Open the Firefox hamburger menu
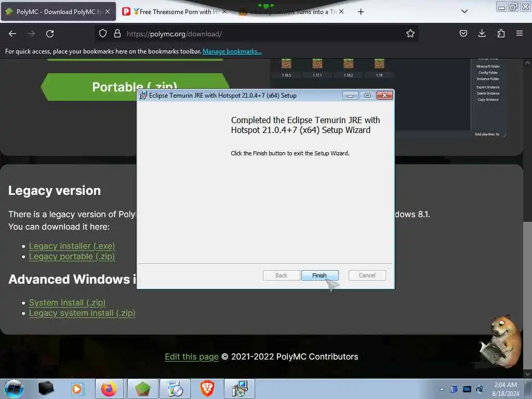532x399 pixels. click(x=520, y=34)
